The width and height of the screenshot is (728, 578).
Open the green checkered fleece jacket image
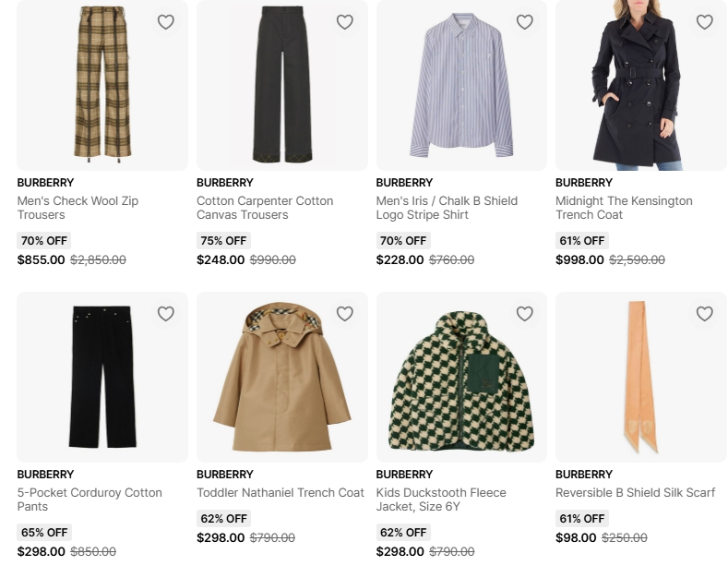point(461,377)
